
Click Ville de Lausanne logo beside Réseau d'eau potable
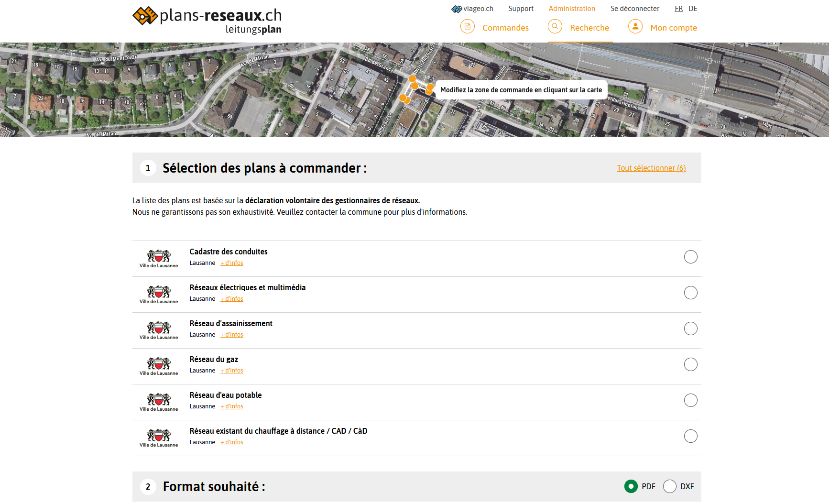tap(159, 402)
